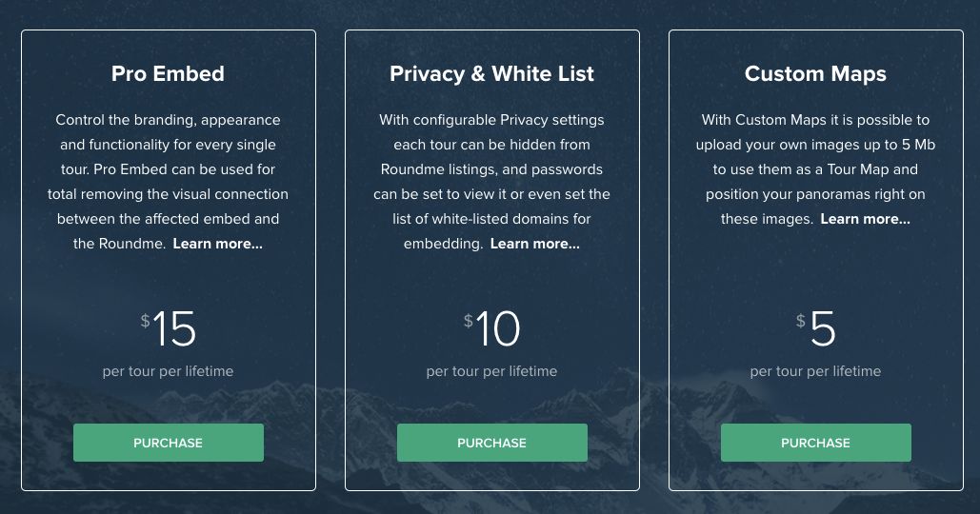Viewport: 980px width, 514px height.
Task: Click the 10 price number
Action: (x=498, y=328)
